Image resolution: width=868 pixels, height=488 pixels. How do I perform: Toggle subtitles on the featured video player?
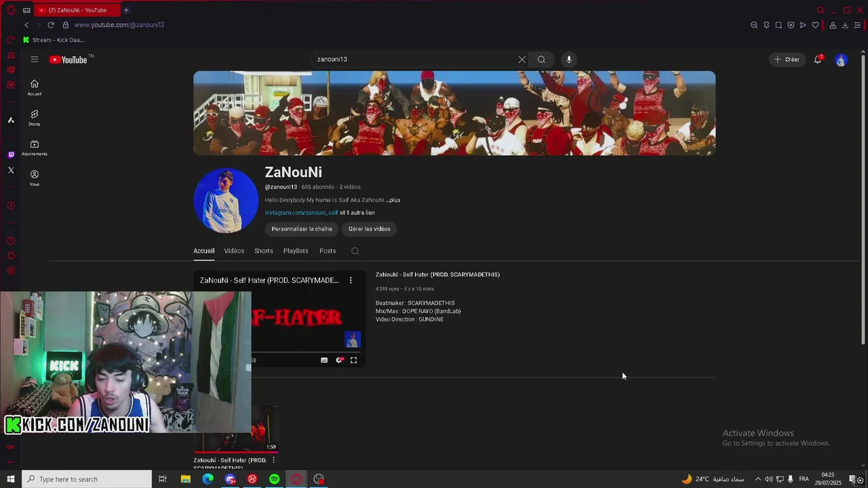pos(324,361)
